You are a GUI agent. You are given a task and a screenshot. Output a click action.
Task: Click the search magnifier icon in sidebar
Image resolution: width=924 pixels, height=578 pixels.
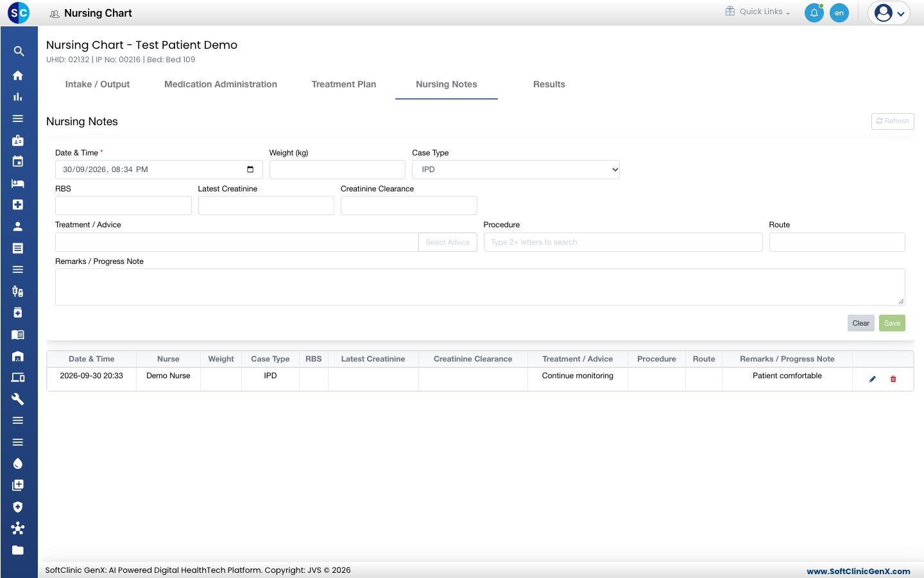(19, 51)
